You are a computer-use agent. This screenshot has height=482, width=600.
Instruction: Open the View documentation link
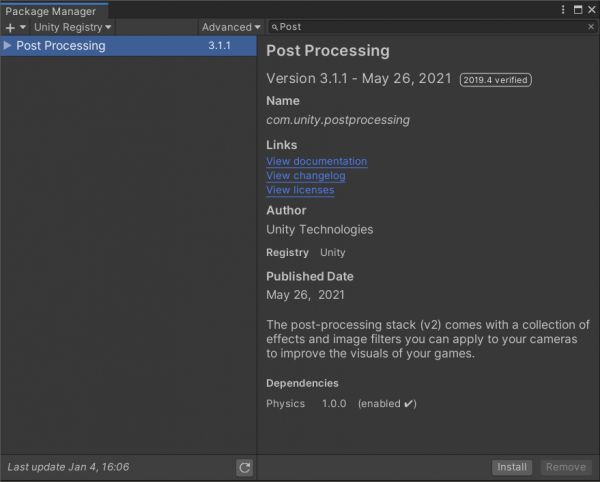[x=316, y=161]
